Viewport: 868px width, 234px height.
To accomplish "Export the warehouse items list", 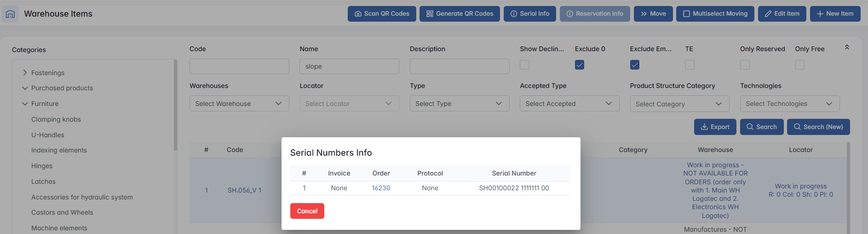I will click(x=715, y=127).
